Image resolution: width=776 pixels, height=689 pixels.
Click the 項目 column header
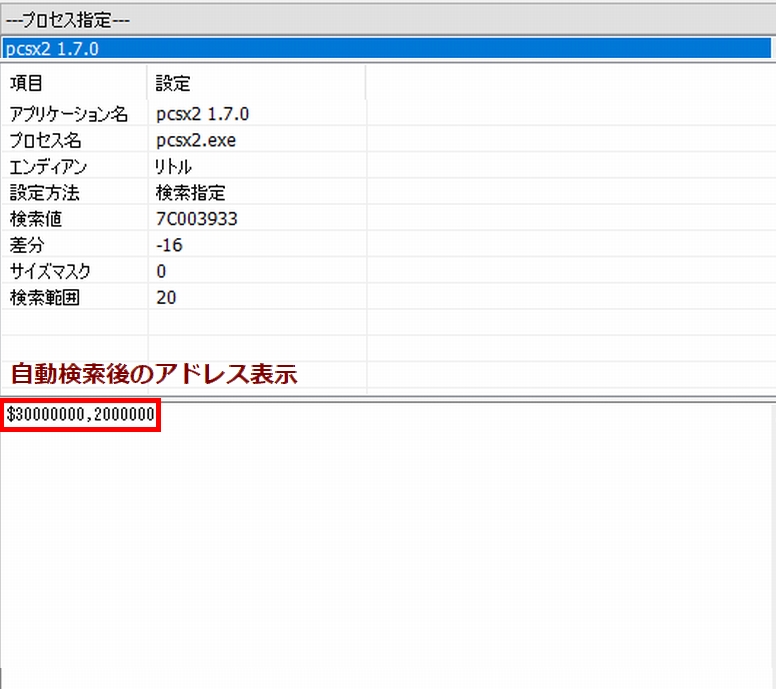26,83
